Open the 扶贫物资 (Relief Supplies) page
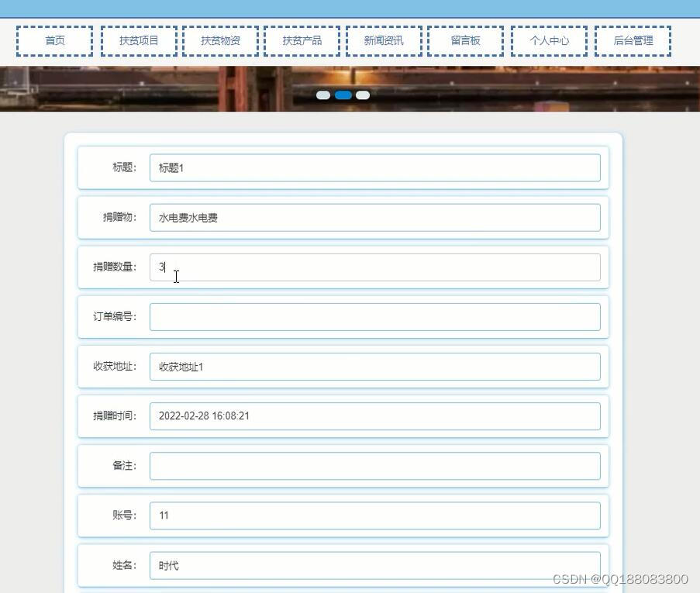The image size is (700, 593). 220,40
